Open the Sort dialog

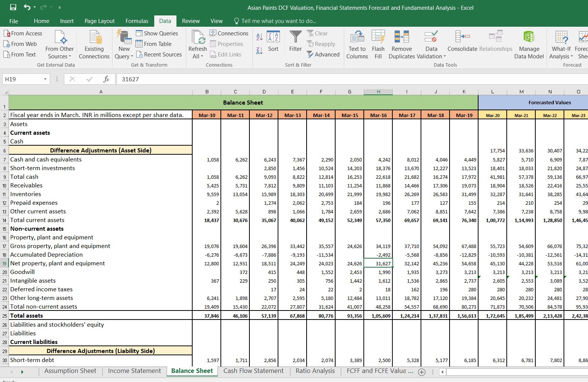coord(273,41)
